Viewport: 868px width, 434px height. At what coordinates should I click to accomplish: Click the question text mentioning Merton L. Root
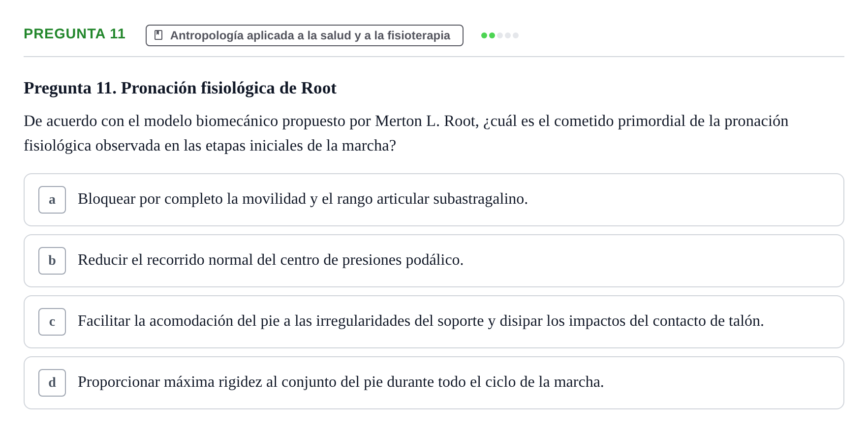[x=406, y=133]
